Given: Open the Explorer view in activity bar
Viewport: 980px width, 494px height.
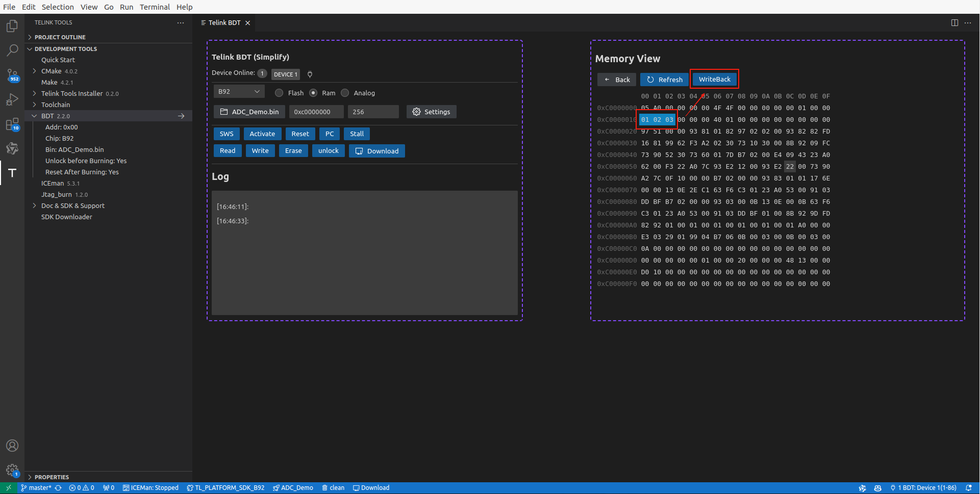Looking at the screenshot, I should click(x=12, y=26).
